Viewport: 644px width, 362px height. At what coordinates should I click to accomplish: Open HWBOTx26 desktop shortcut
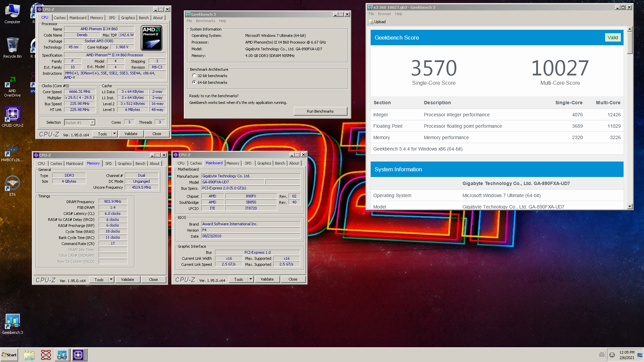tap(12, 153)
